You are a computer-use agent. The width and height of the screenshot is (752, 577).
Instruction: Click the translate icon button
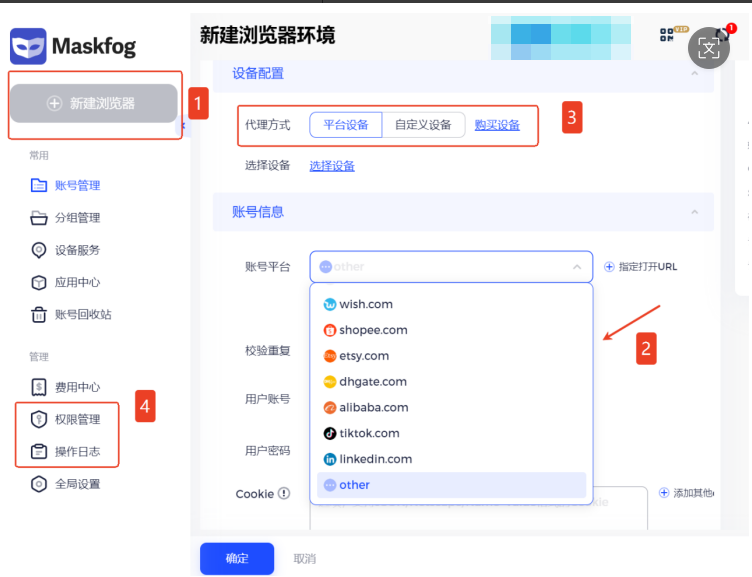pos(709,47)
